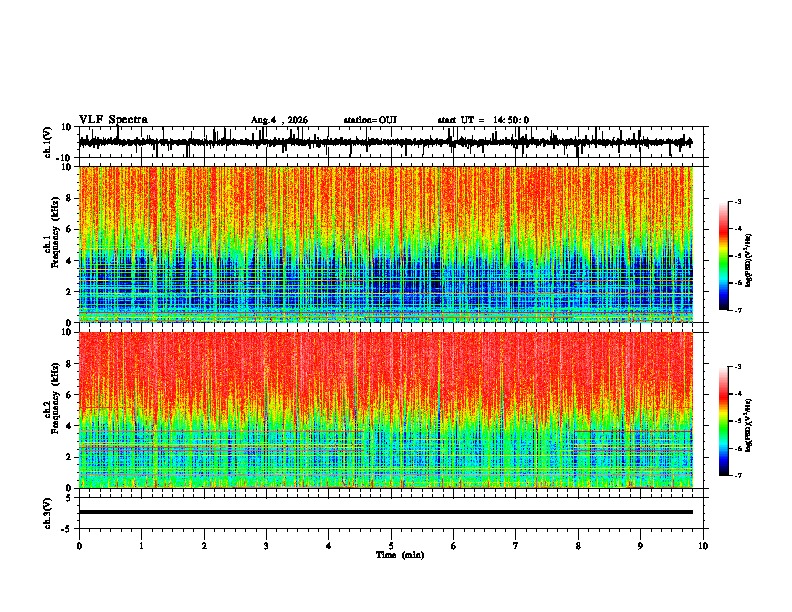The width and height of the screenshot is (792, 612).
Task: Click the date label "Aug.4 , 2026"
Action: 279,120
